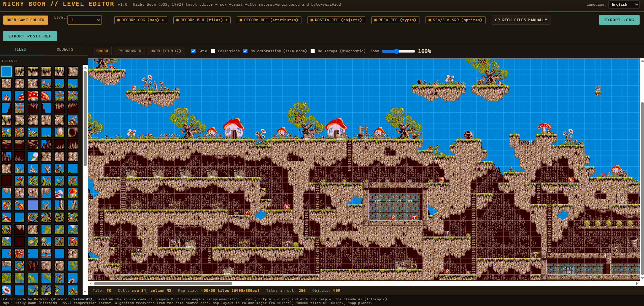Adjust the Zoom slider
The image size is (644, 306).
click(398, 51)
